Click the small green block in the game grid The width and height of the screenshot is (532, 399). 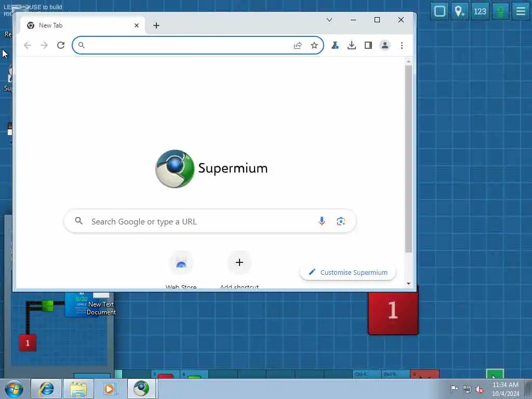47,305
